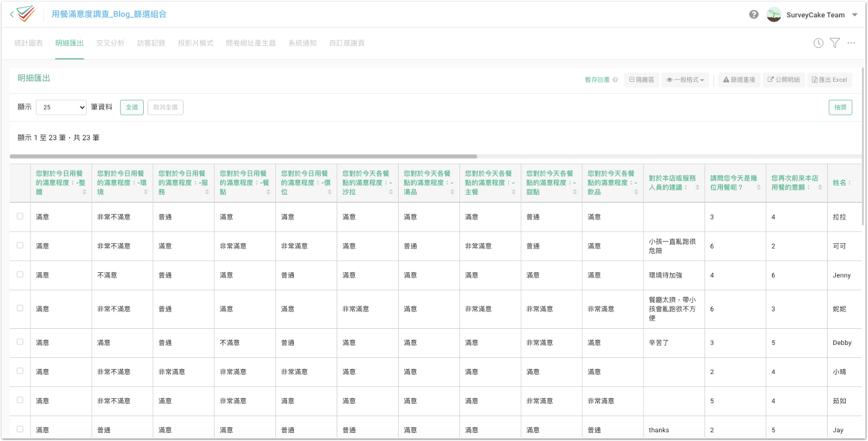Sort the 請問您今天是幾位用餐呢 column arrows
Screen dimensions: 868x441
point(759,187)
